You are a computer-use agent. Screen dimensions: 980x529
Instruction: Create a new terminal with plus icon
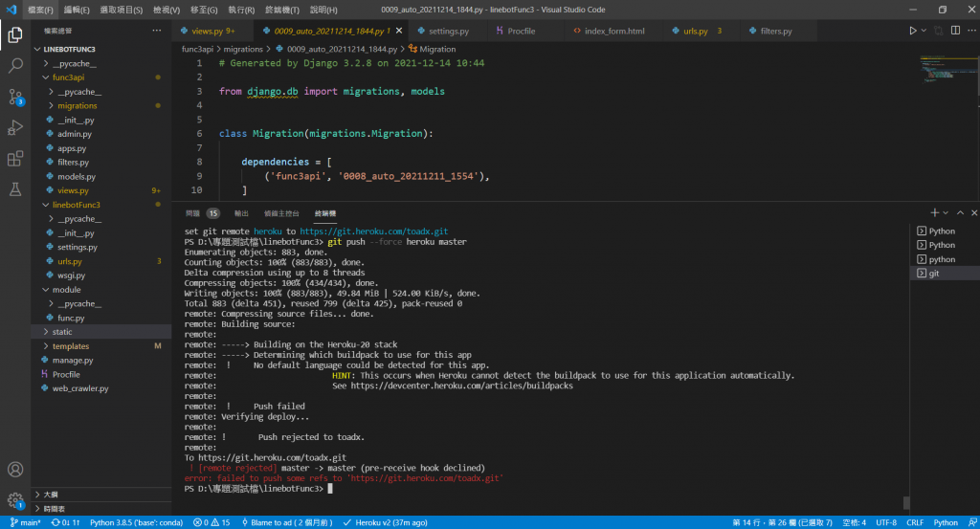pyautogui.click(x=934, y=213)
